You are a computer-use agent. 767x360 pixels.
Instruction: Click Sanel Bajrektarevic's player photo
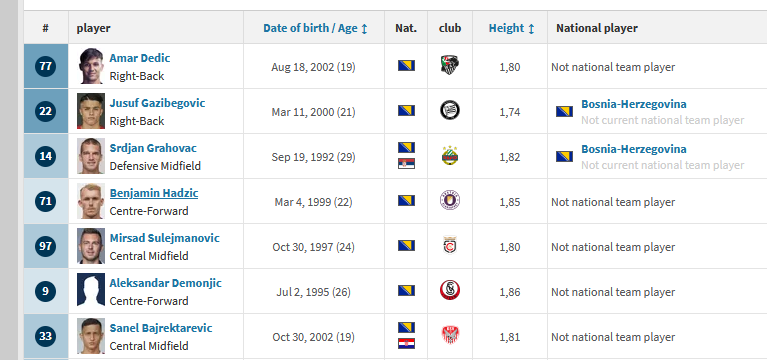pyautogui.click(x=91, y=336)
